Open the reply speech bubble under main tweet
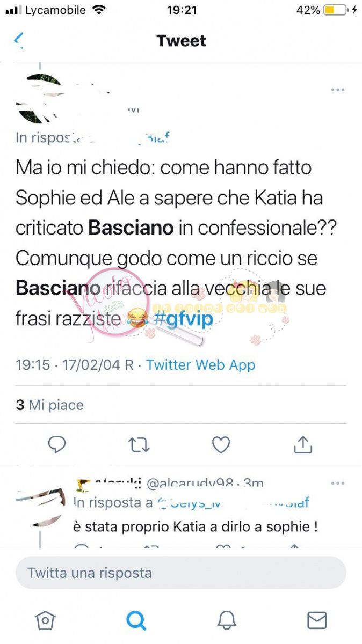Screen dimensions: 362x644 [x=57, y=444]
